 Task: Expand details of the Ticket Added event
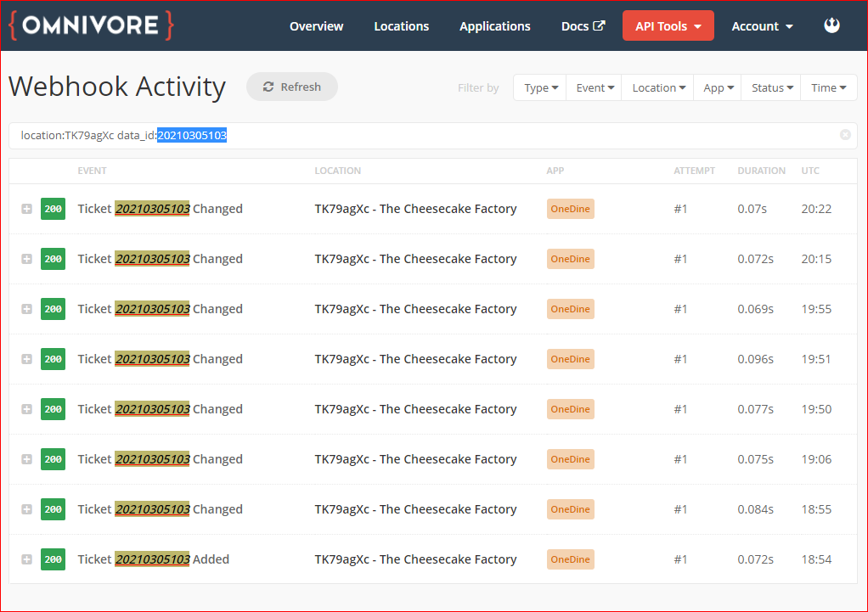[x=26, y=559]
